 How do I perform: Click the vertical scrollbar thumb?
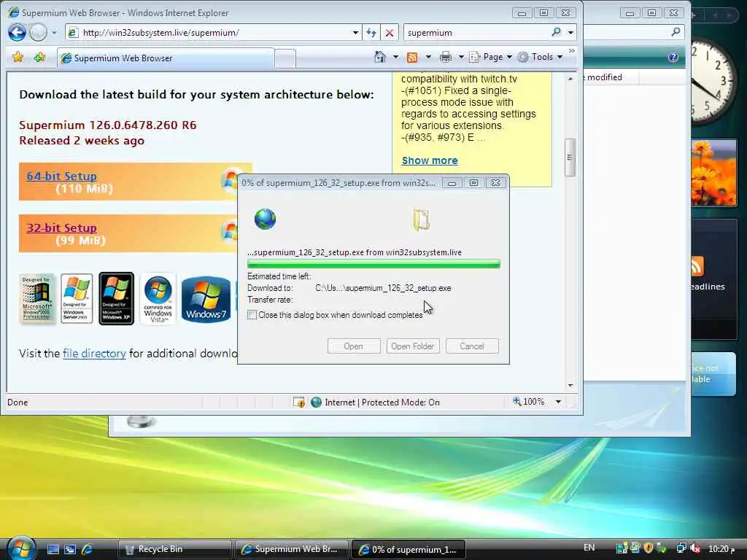(x=570, y=157)
